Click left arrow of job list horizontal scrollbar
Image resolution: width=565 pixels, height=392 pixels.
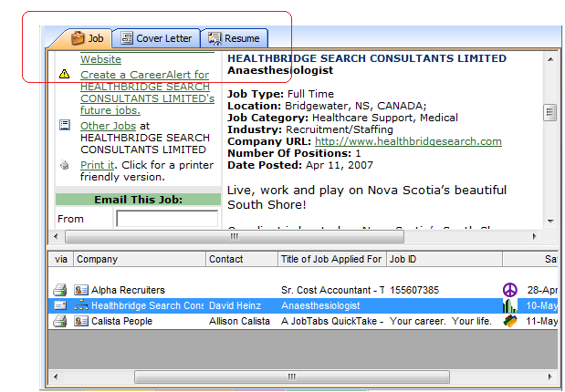coord(56,377)
